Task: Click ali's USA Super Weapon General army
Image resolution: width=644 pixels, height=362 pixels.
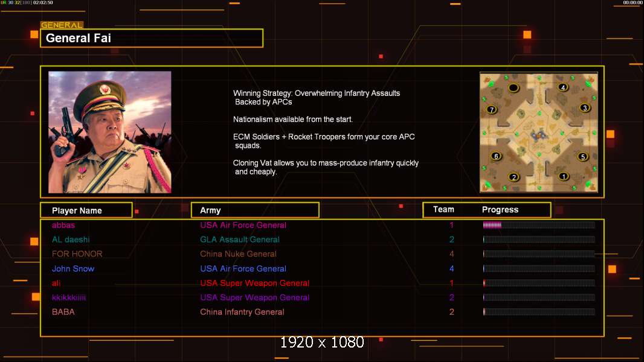Action: (x=255, y=283)
